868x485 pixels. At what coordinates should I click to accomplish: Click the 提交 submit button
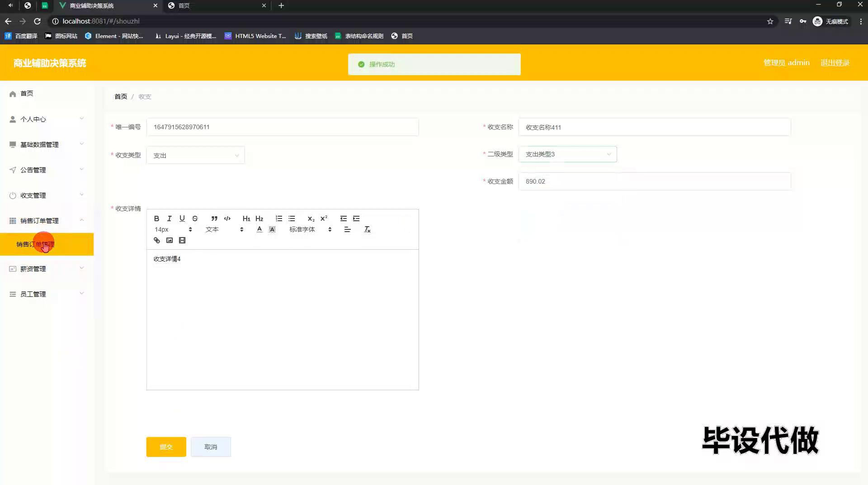pyautogui.click(x=166, y=447)
